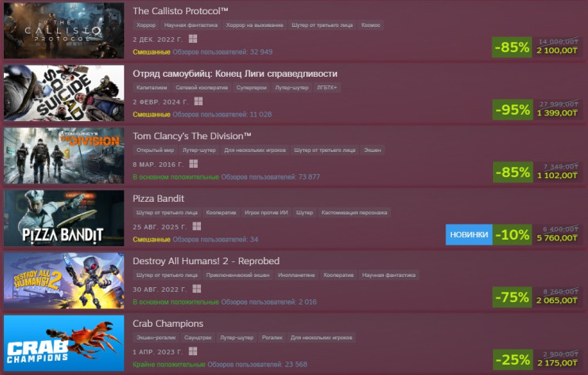
Task: Select Шутер от третьего лица tag on Callisto Protocol
Action: tap(322, 25)
